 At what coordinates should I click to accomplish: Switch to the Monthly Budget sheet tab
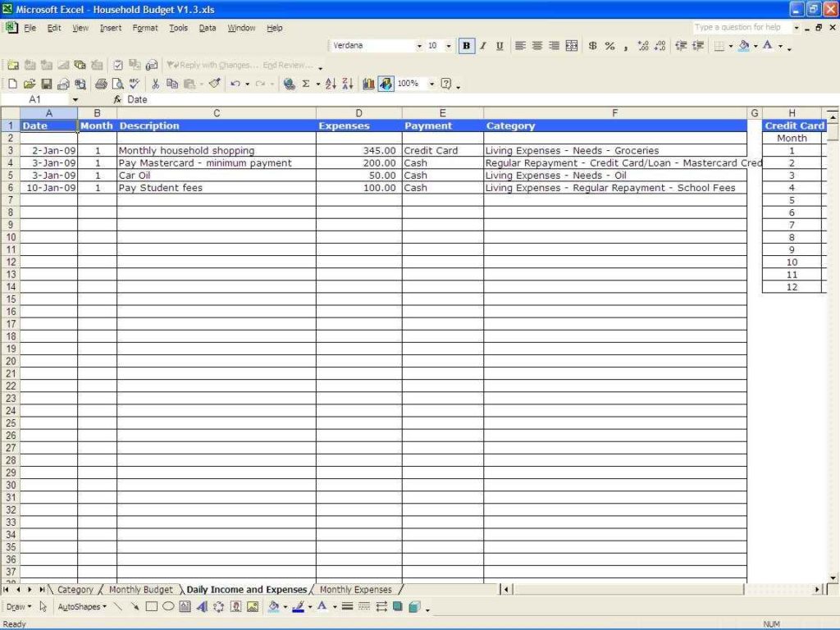coord(141,589)
